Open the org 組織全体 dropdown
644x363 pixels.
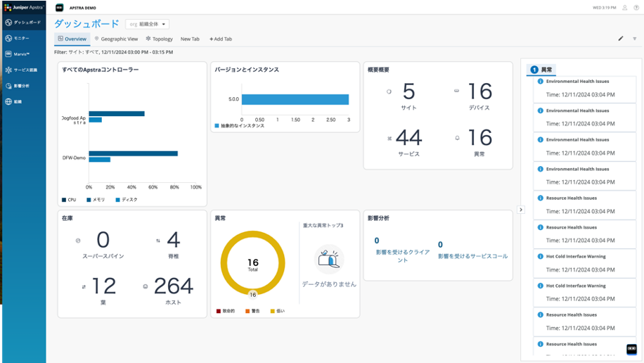pos(147,25)
